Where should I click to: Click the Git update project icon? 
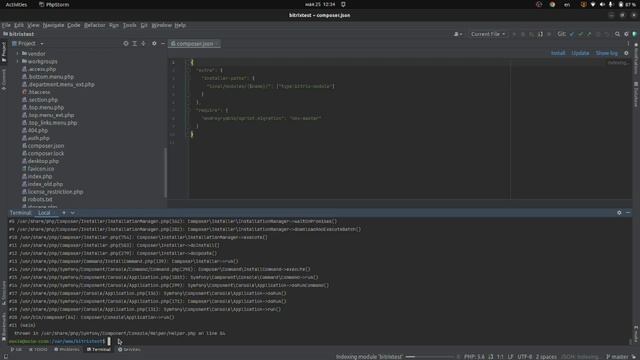point(571,34)
